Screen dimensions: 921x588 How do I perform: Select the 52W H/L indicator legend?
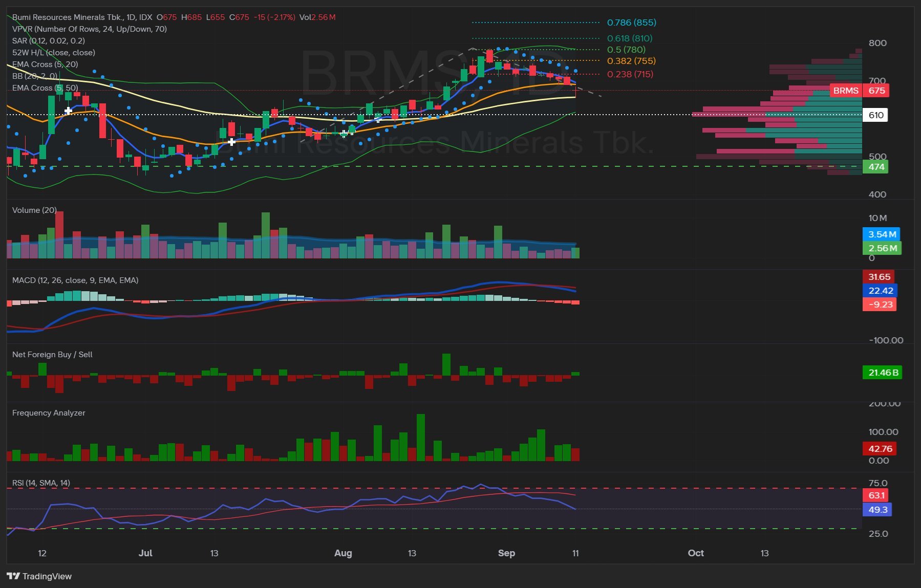tap(54, 53)
